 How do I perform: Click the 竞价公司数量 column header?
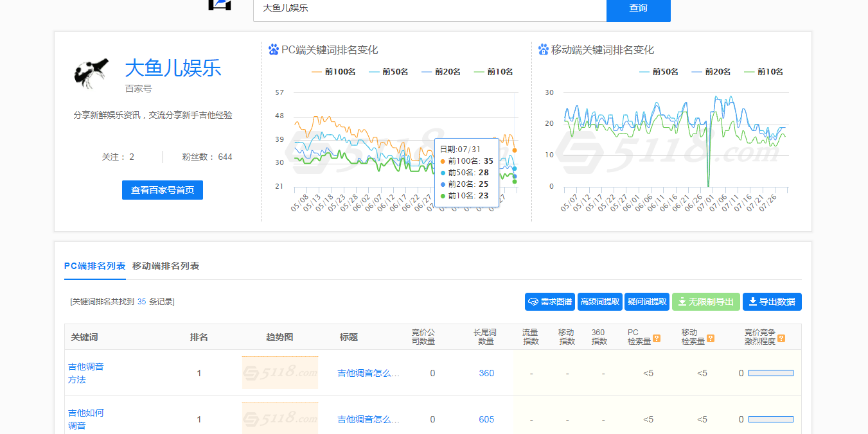click(x=423, y=337)
